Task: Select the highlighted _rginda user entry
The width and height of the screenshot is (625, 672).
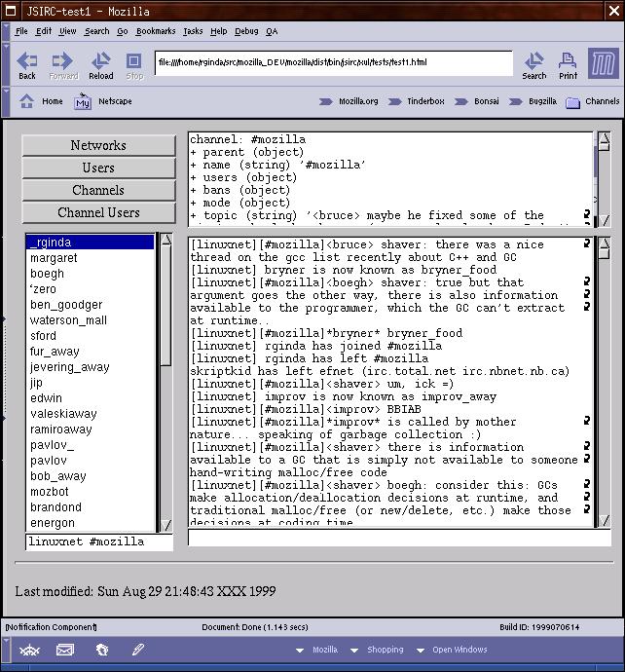Action: (90, 243)
